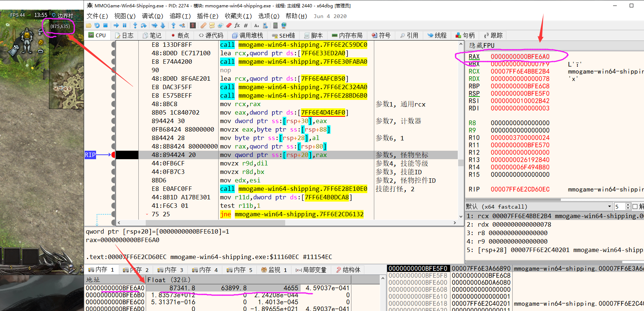The image size is (644, 311).
Task: Click the character portrait in game window
Action: tap(27, 41)
